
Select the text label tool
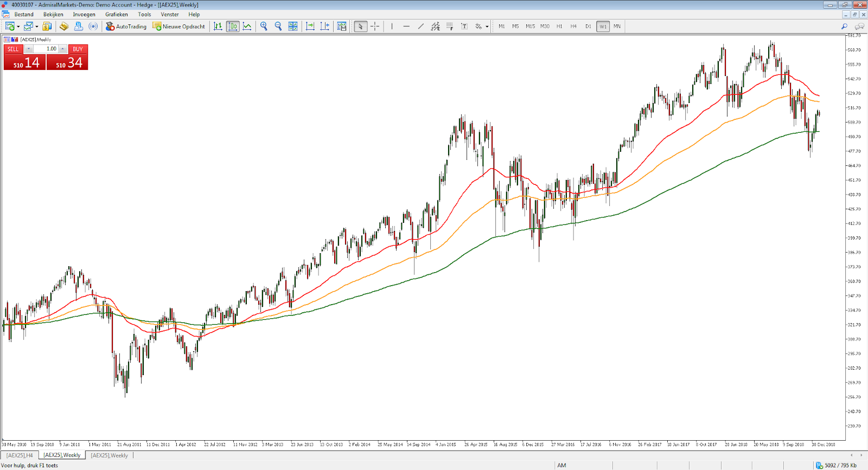464,26
